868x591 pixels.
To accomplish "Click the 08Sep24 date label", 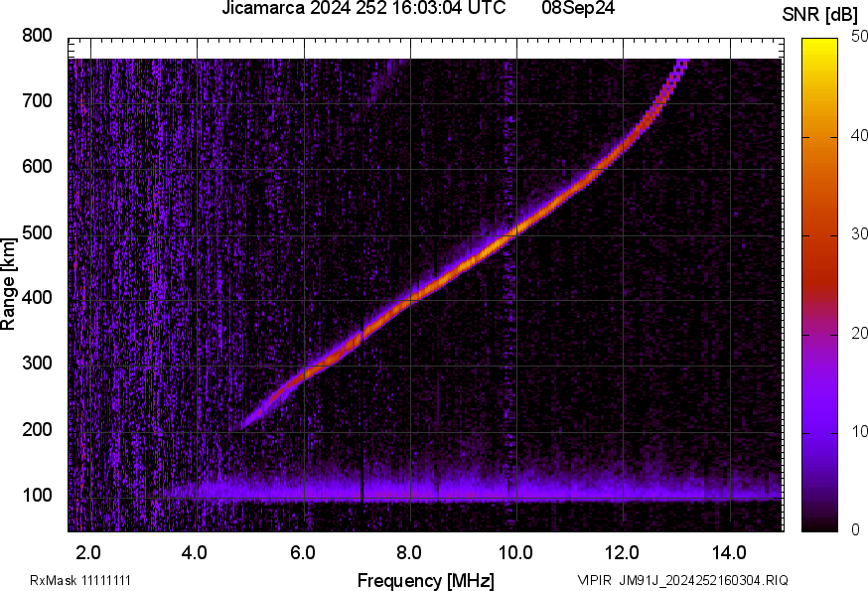I will tap(580, 10).
